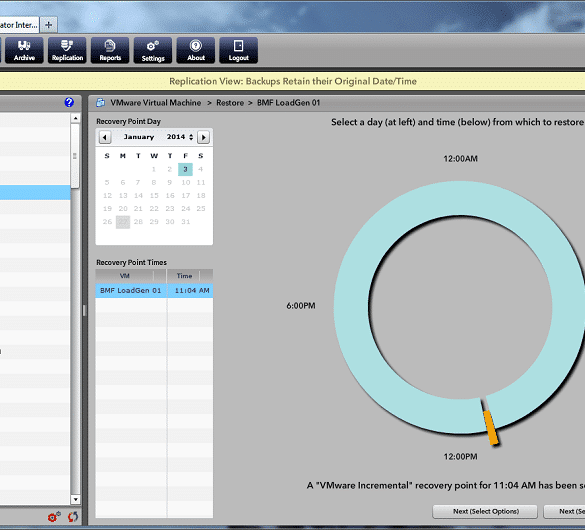This screenshot has height=530, width=585.
Task: Select the highlighted blue row in left panel
Action: 35,192
